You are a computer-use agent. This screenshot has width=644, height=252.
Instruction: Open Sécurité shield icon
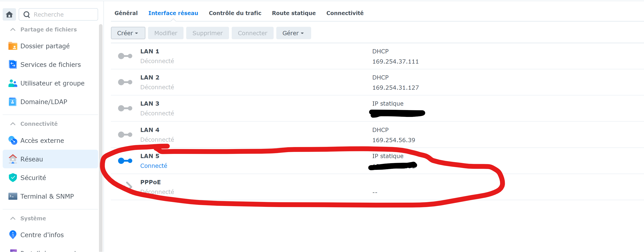coord(13,178)
